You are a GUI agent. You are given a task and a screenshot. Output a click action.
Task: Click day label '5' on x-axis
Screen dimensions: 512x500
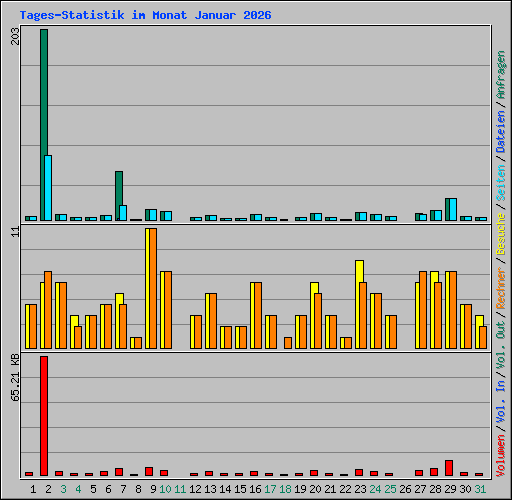pyautogui.click(x=93, y=489)
